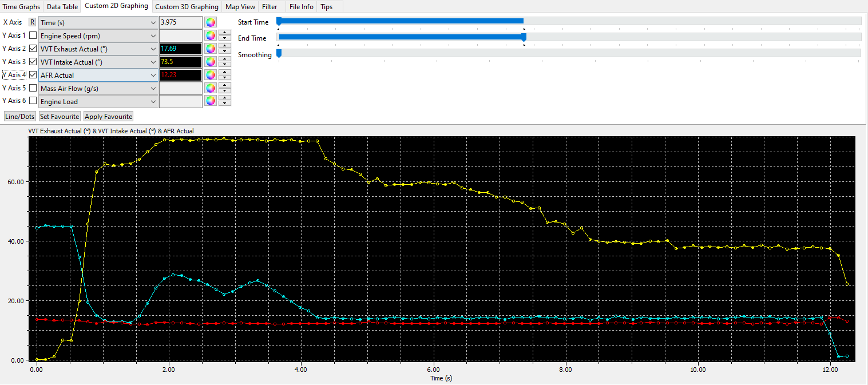The width and height of the screenshot is (868, 385).
Task: Click the up arrow for Y Axis 2
Action: point(225,46)
